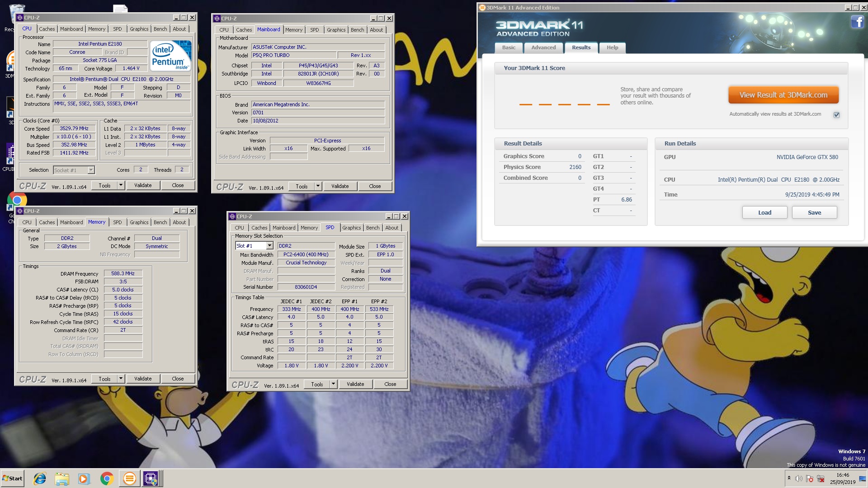Open the Facebook icon in 3DMark 11
This screenshot has width=868, height=488.
coord(857,22)
